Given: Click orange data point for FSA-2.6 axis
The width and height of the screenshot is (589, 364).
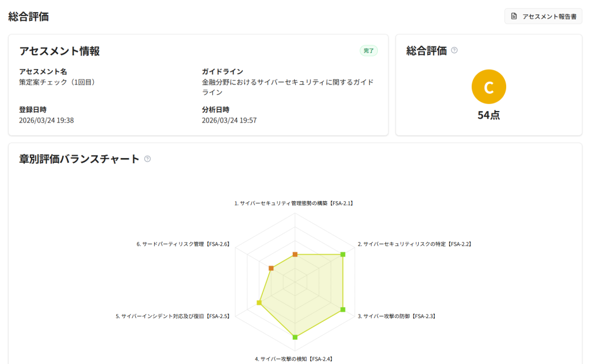Looking at the screenshot, I should point(271,268).
